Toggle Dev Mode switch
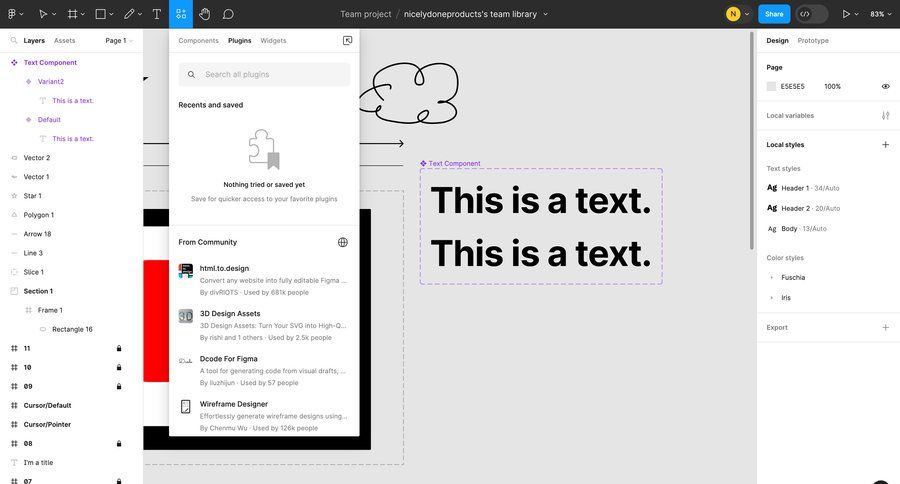Image resolution: width=900 pixels, height=484 pixels. [811, 14]
